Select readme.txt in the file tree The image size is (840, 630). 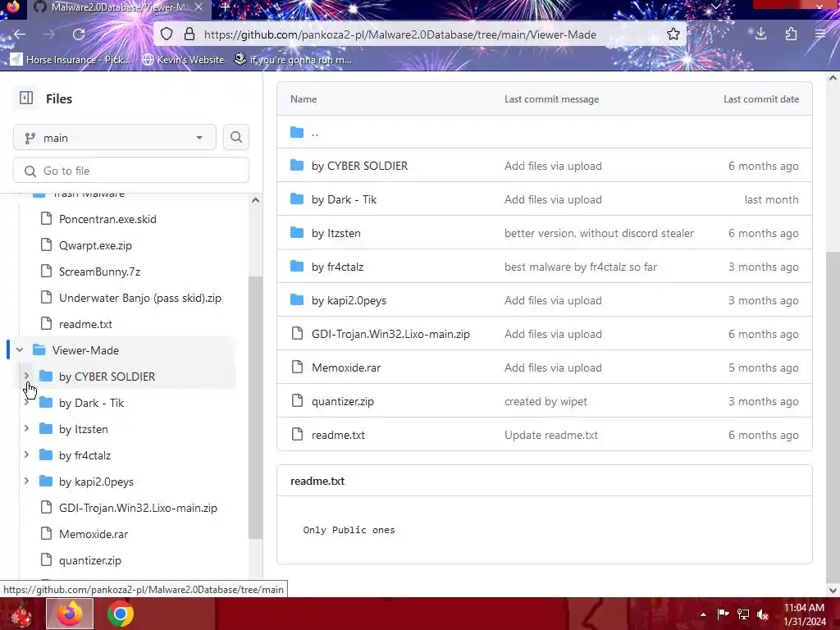coord(85,324)
